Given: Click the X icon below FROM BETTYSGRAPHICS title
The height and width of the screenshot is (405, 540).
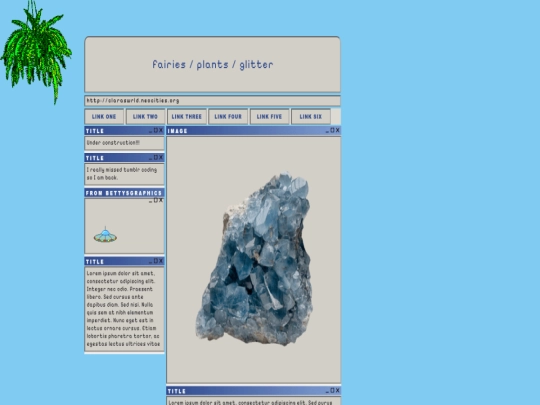Looking at the screenshot, I should tap(161, 200).
